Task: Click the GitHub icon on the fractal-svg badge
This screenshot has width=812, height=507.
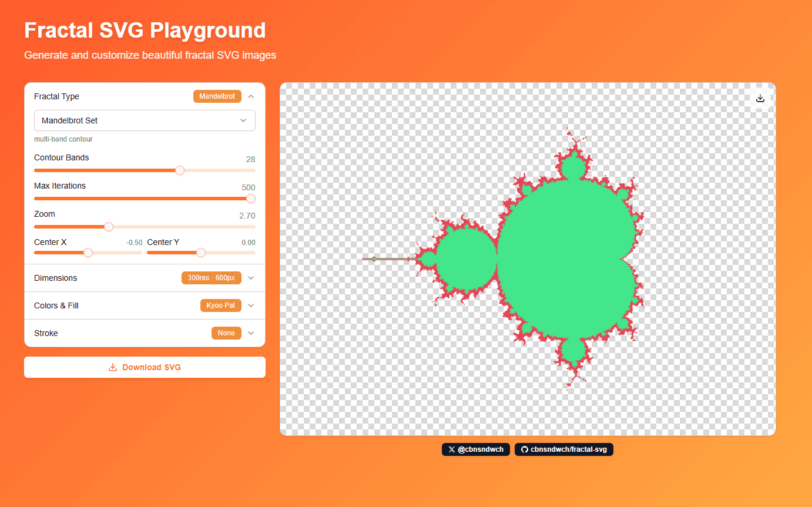Action: coord(525,449)
